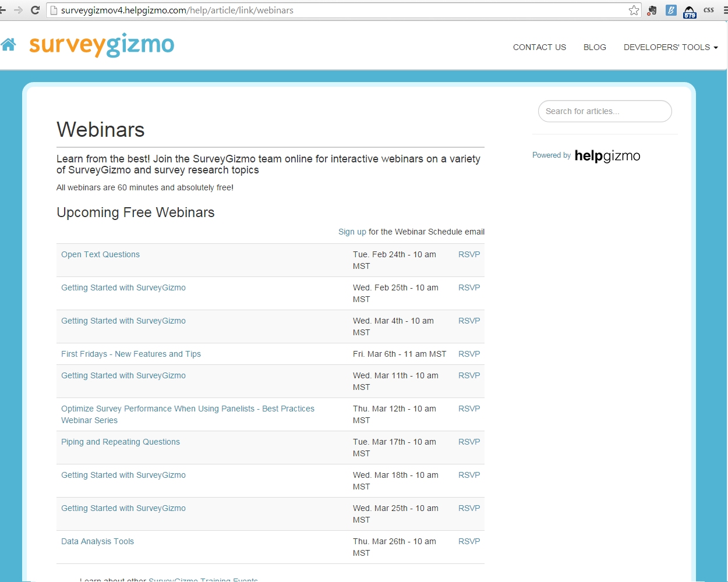Image resolution: width=728 pixels, height=582 pixels.
Task: Open Getting Started webinar on Mar 25th
Action: pyautogui.click(x=123, y=508)
